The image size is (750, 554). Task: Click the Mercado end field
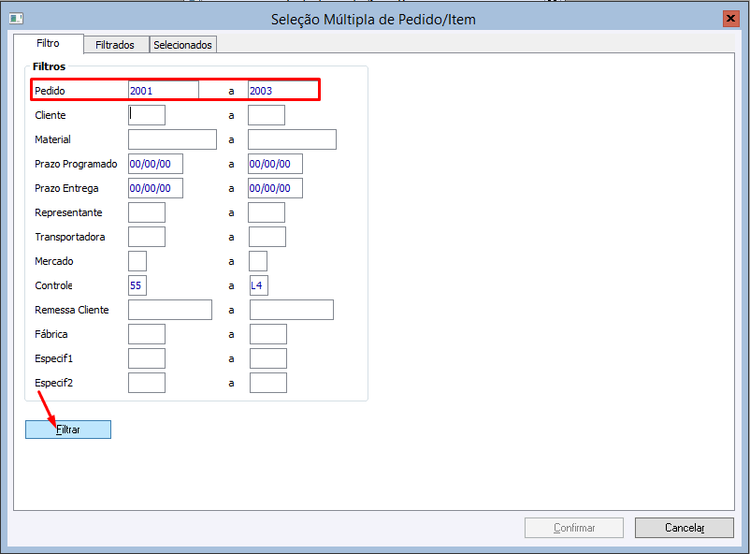pyautogui.click(x=258, y=261)
